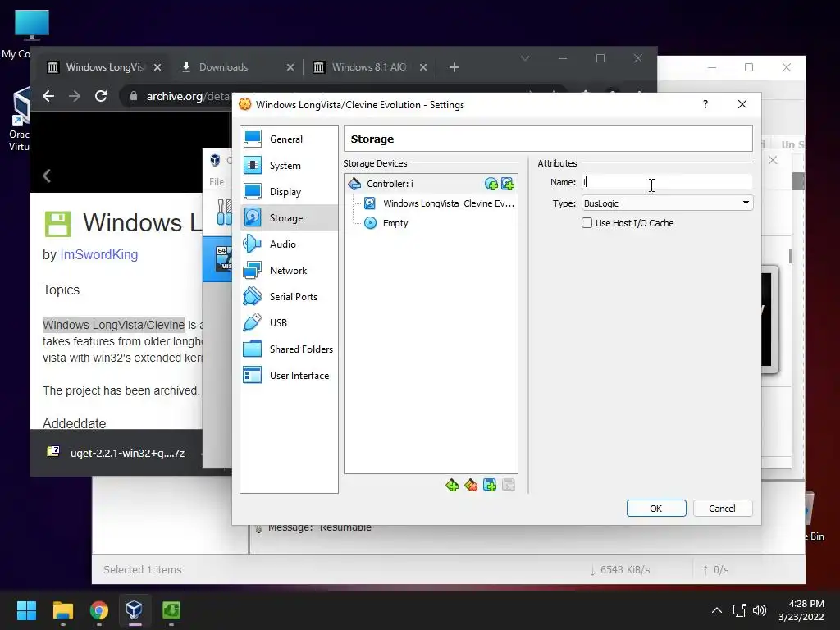Open Audio settings category
Image resolution: width=840 pixels, height=630 pixels.
(x=289, y=244)
